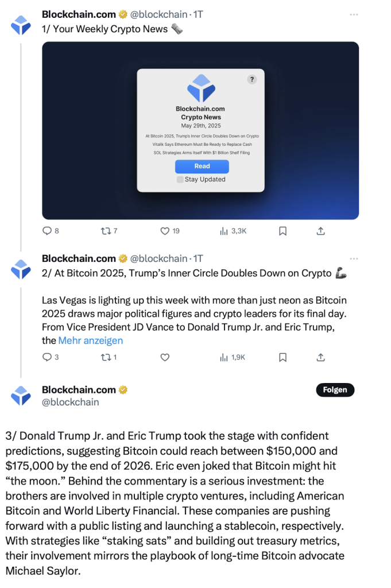Open the question mark help icon
Viewport: 391px width, 588px height.
(252, 79)
